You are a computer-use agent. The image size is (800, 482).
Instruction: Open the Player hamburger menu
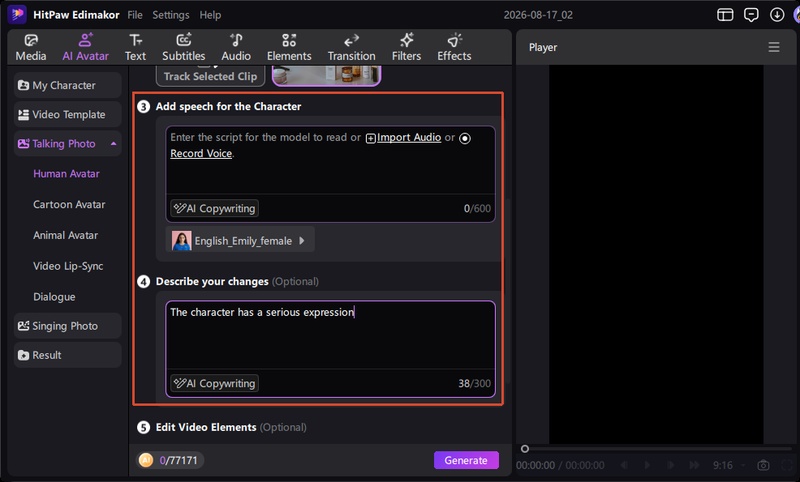click(774, 47)
